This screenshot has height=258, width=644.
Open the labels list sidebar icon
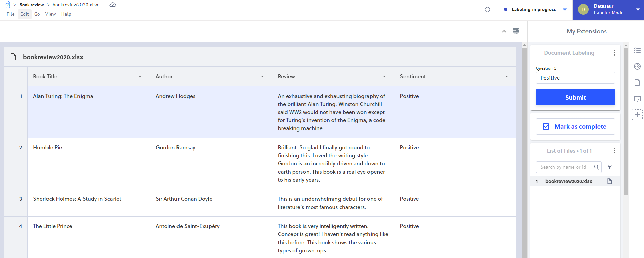637,50
